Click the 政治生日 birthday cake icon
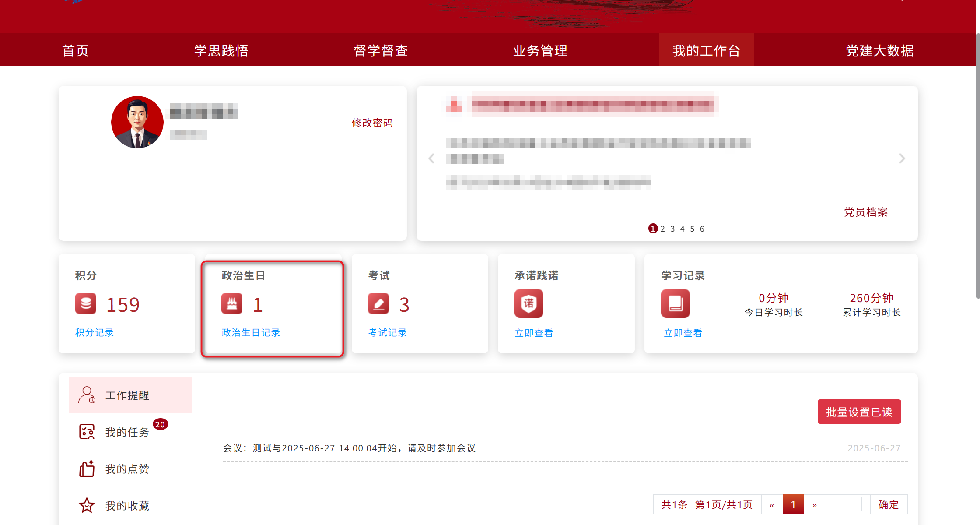The width and height of the screenshot is (980, 525). click(x=232, y=303)
